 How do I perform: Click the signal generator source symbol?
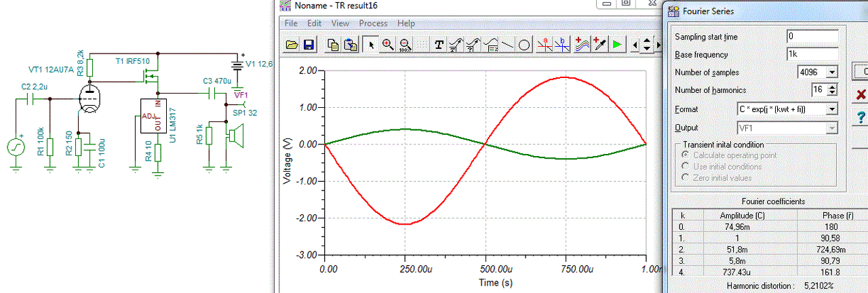(x=15, y=146)
